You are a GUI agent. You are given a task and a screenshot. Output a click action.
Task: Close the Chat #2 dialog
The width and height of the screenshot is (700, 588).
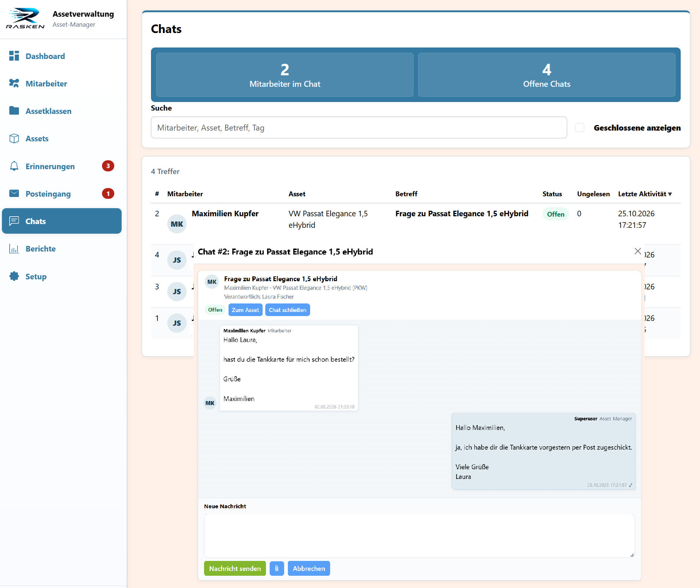[638, 251]
